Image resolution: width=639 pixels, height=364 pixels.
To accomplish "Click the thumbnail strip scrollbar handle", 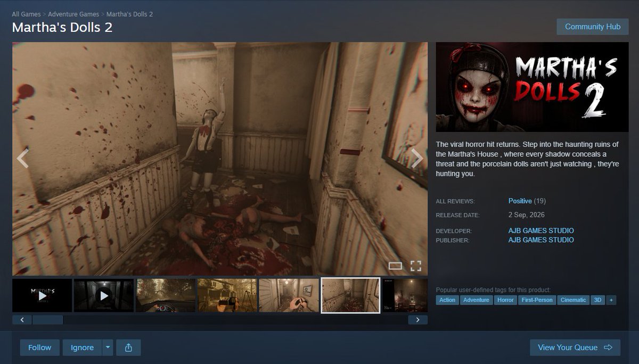I will 48,320.
